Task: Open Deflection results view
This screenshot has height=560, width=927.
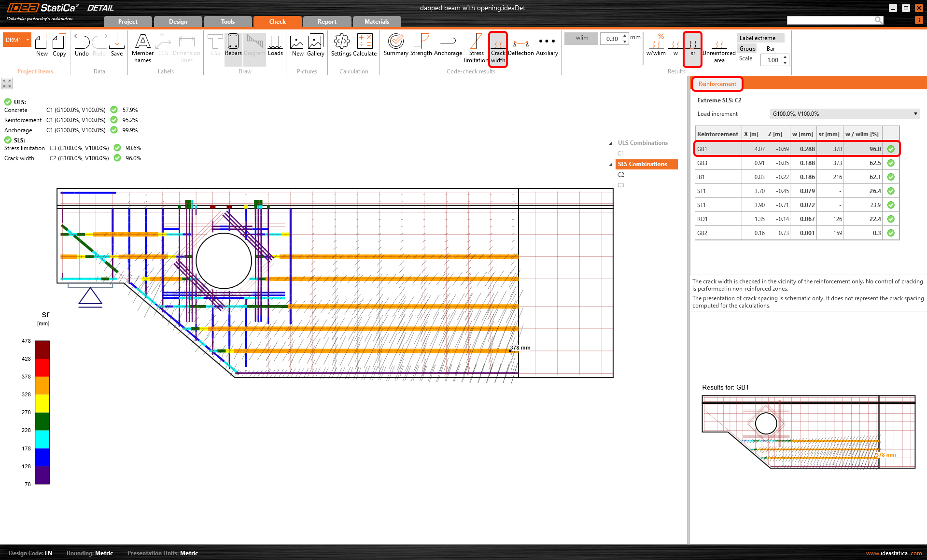Action: click(520, 45)
